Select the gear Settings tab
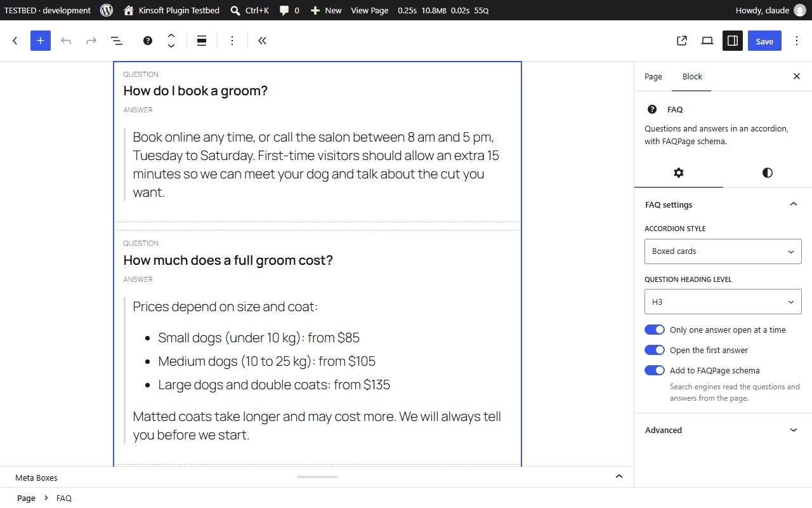 679,173
